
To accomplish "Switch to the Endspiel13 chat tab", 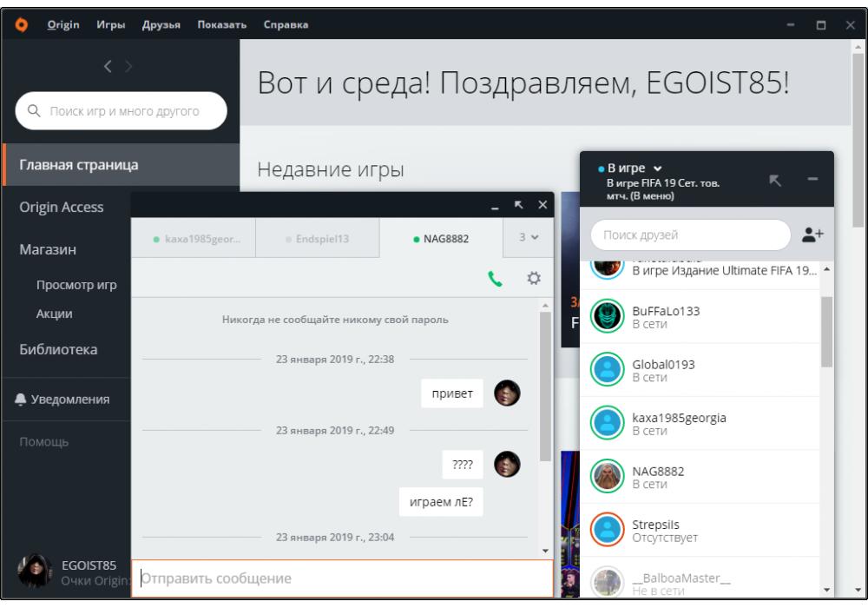I will [x=317, y=239].
